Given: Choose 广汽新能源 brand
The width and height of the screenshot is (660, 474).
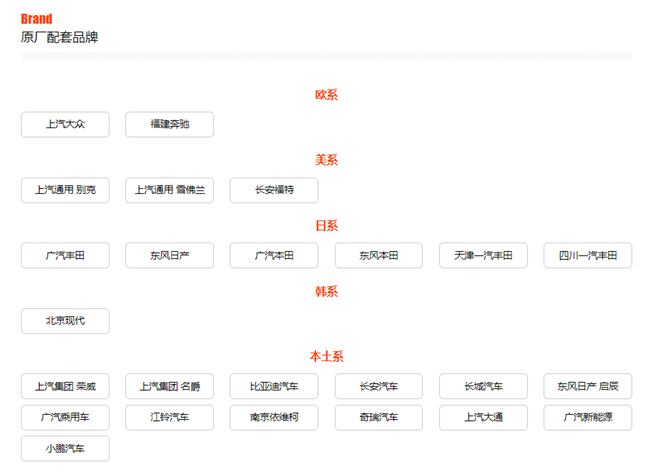Looking at the screenshot, I should pyautogui.click(x=587, y=417).
